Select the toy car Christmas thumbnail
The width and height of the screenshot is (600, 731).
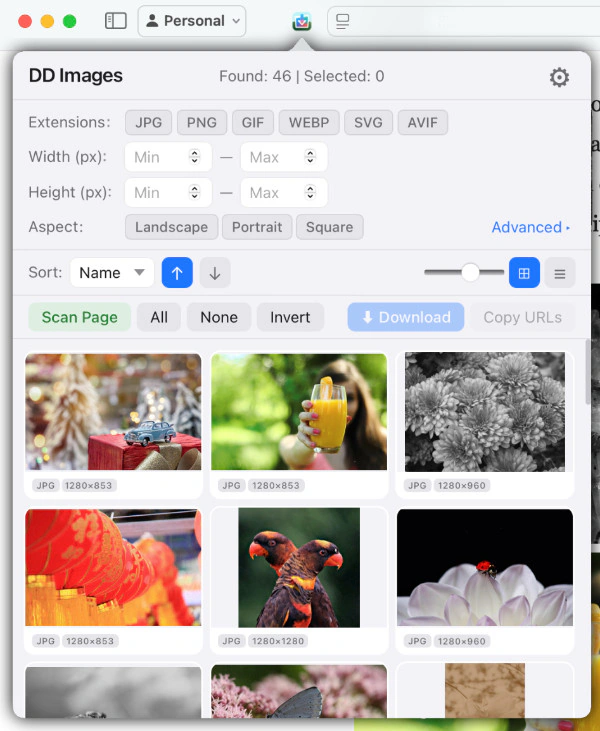click(113, 412)
